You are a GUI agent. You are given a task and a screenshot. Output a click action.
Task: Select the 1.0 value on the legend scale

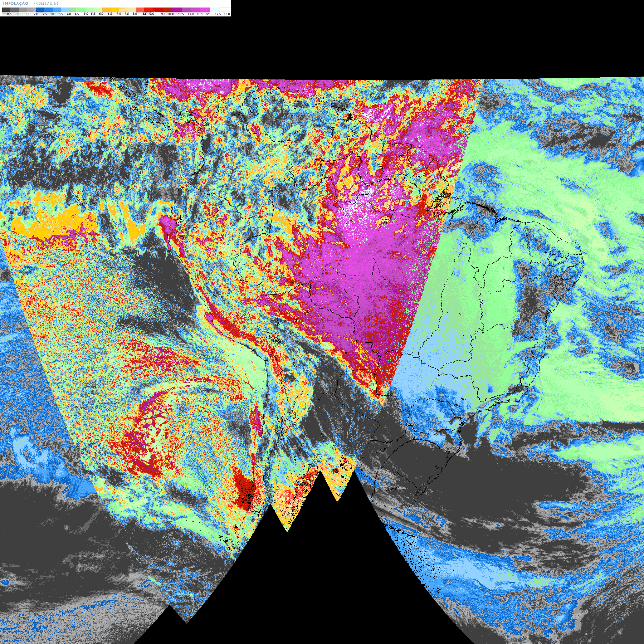(18, 14)
